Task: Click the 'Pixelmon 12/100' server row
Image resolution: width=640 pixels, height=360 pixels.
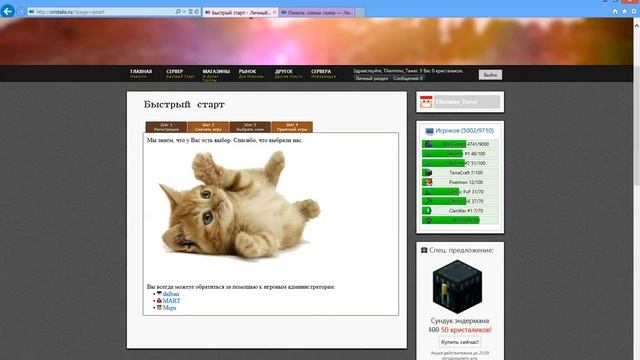Action: 460,182
